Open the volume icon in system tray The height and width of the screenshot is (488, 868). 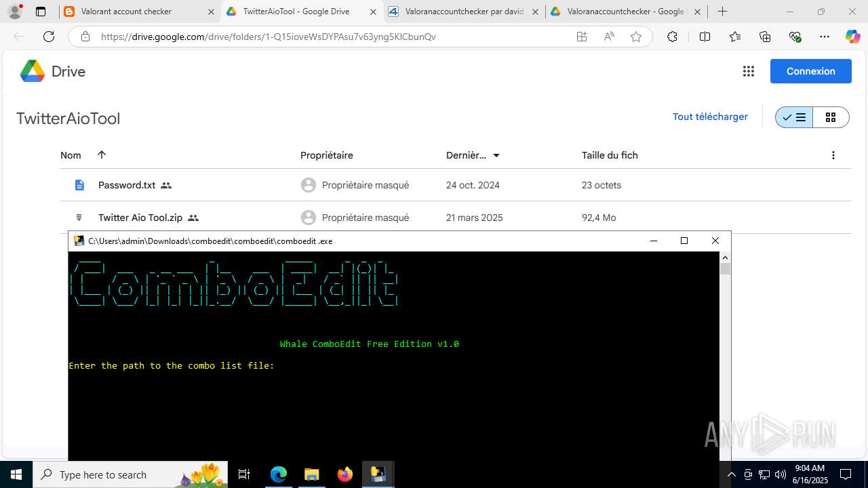click(x=781, y=474)
